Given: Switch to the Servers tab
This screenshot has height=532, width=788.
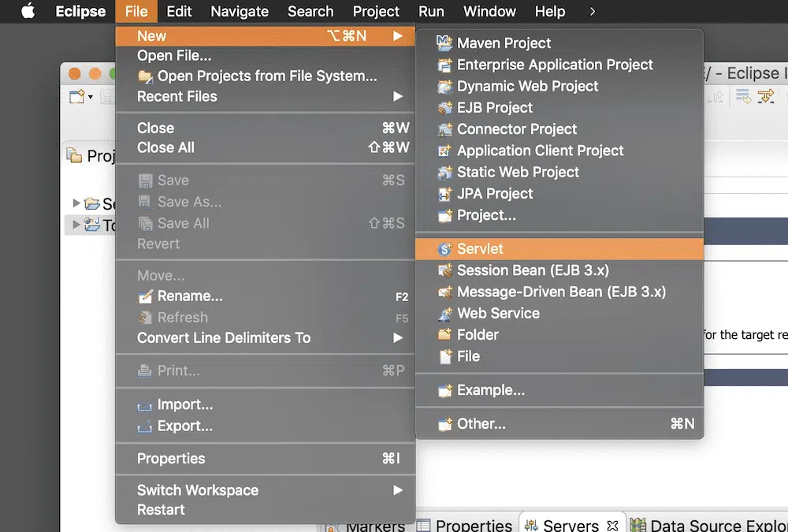Looking at the screenshot, I should (571, 525).
